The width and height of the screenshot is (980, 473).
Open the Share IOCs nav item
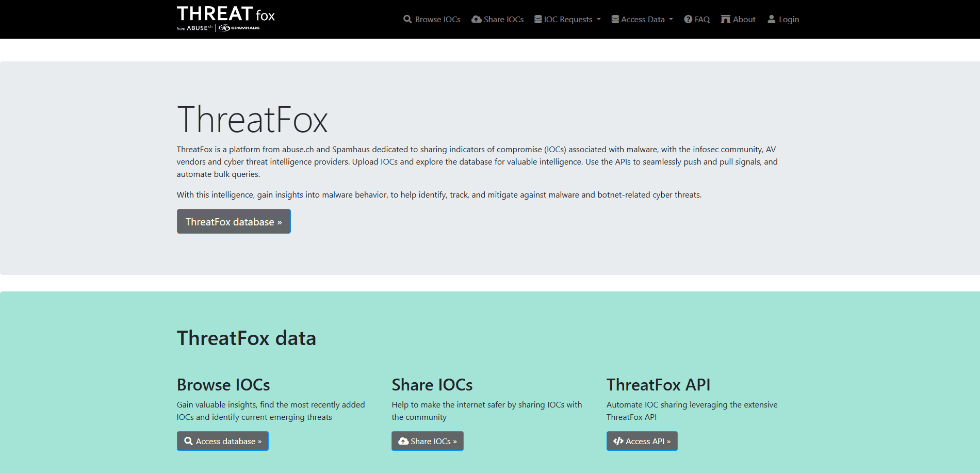click(x=503, y=19)
